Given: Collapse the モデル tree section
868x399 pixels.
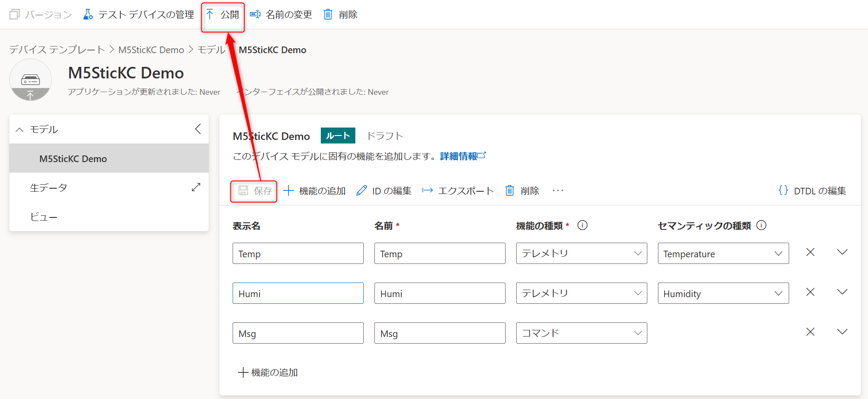Looking at the screenshot, I should click(19, 129).
